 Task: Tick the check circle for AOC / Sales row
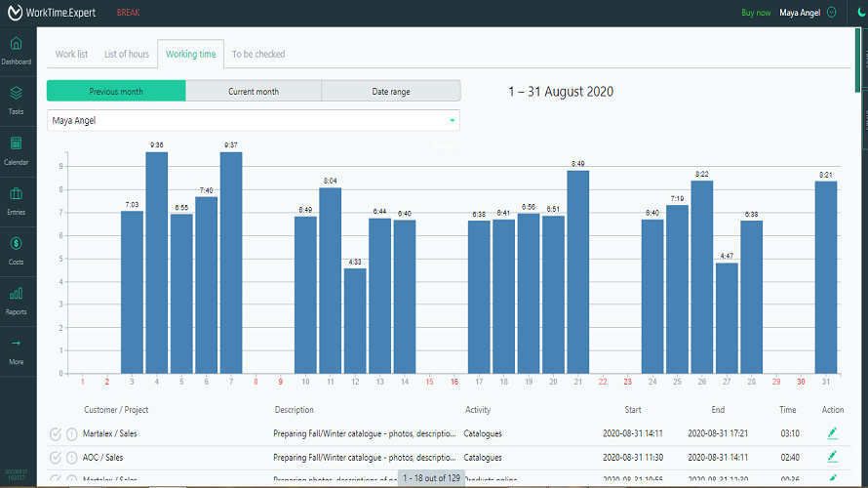click(x=56, y=457)
